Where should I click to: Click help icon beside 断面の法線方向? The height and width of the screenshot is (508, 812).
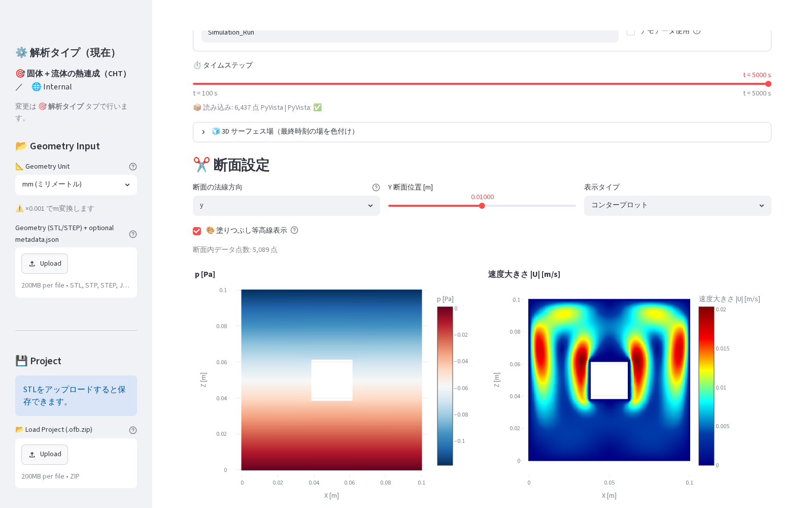pos(376,187)
